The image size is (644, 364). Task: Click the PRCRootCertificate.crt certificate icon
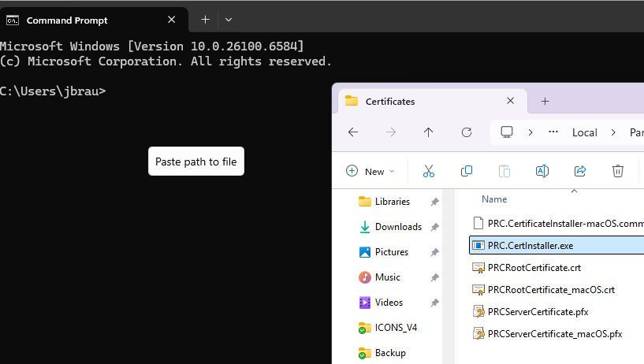click(x=478, y=268)
